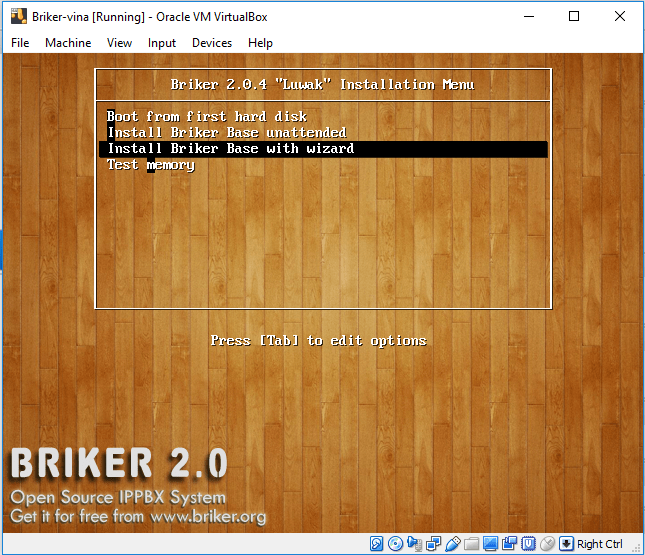The image size is (645, 555).
Task: Click the keyboard capture arrow indicator
Action: tap(567, 544)
